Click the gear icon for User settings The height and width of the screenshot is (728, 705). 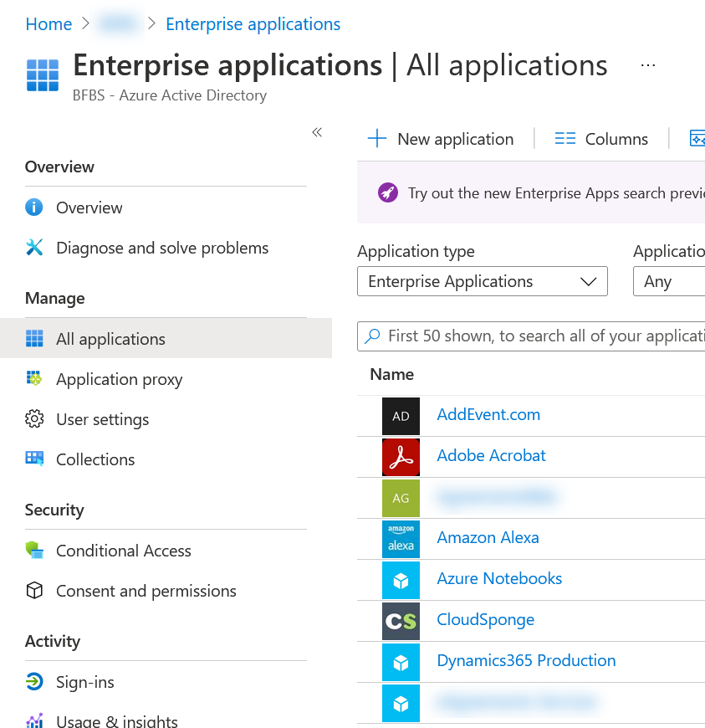[x=34, y=418]
